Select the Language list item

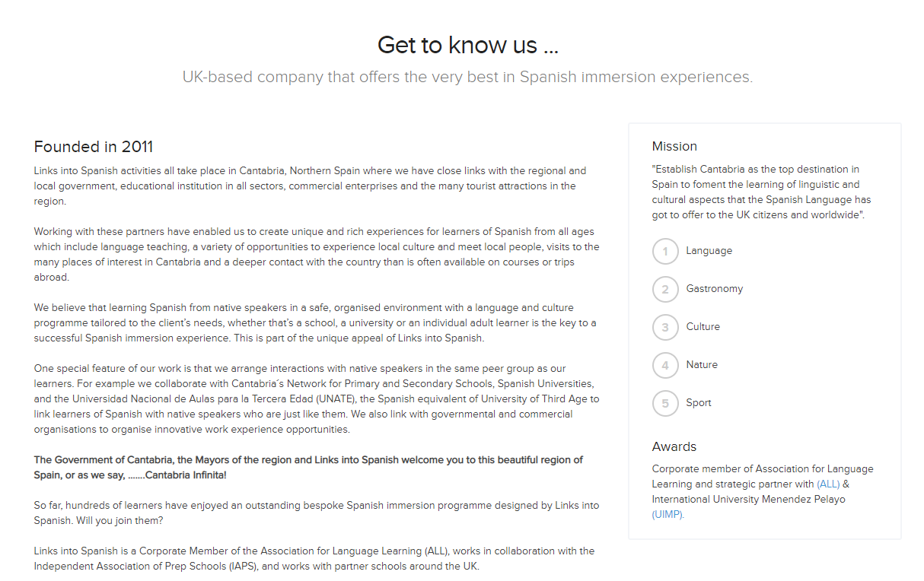coord(709,251)
